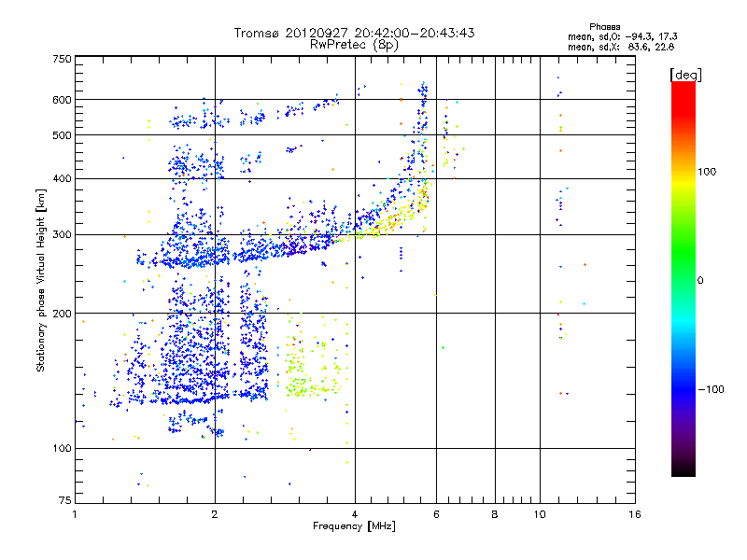The image size is (747, 560).
Task: Click the x-axis label "8"
Action: click(x=495, y=514)
